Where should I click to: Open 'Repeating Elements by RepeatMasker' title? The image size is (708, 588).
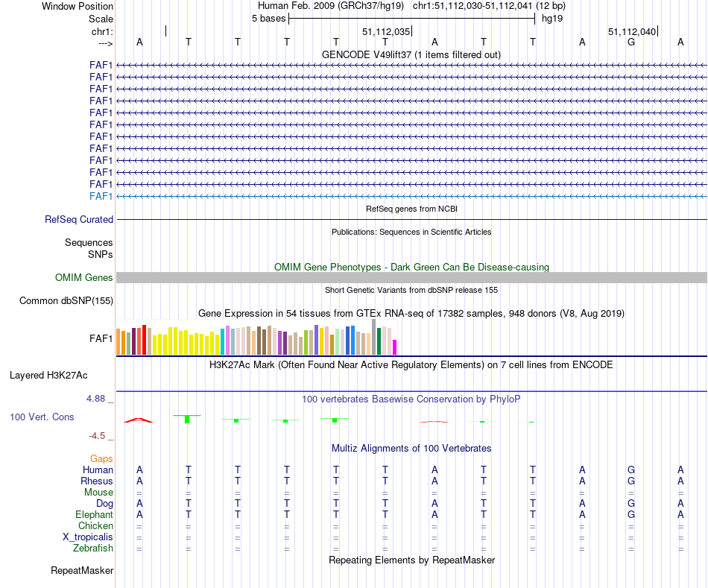[x=411, y=560]
